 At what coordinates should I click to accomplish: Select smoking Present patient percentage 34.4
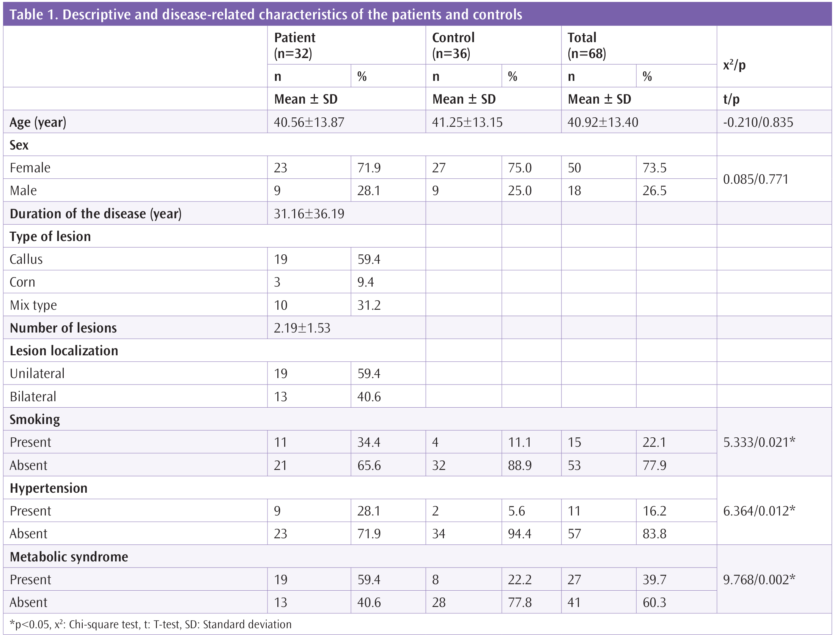(369, 442)
